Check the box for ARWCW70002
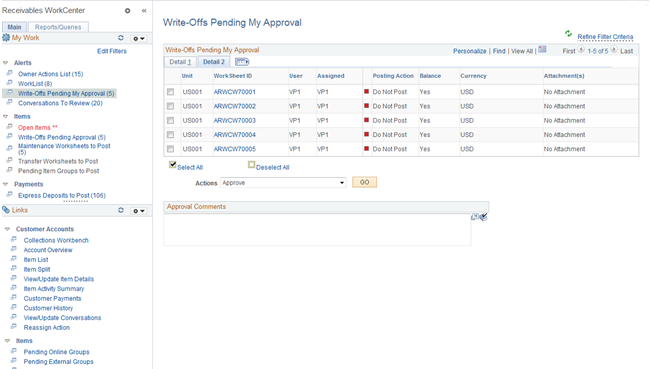Screen dimensions: 653x369 (170, 106)
